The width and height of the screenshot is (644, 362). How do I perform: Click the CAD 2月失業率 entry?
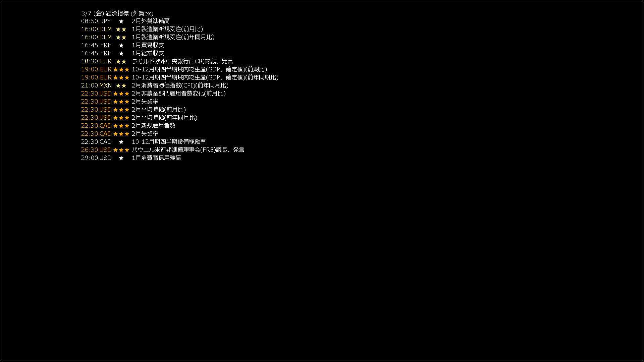click(x=120, y=134)
